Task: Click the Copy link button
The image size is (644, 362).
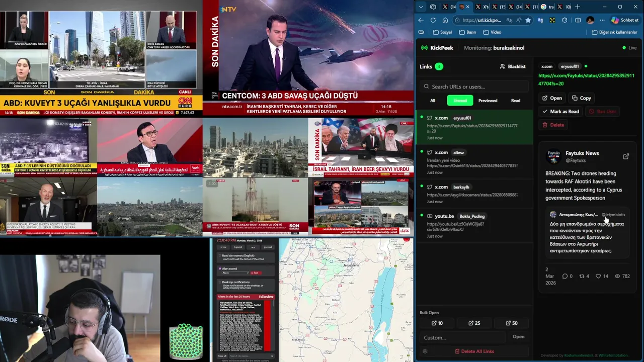Action: (581, 98)
